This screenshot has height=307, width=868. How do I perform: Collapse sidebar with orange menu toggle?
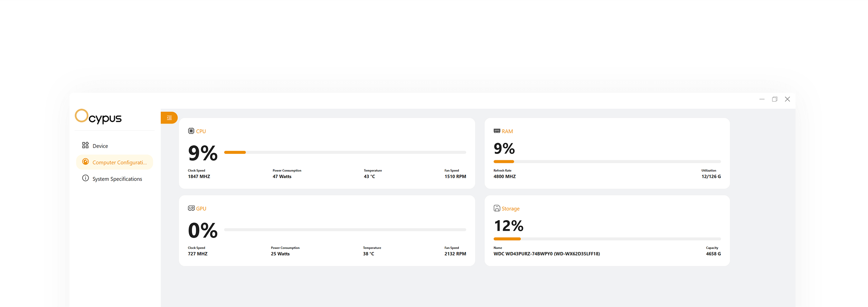click(x=169, y=118)
